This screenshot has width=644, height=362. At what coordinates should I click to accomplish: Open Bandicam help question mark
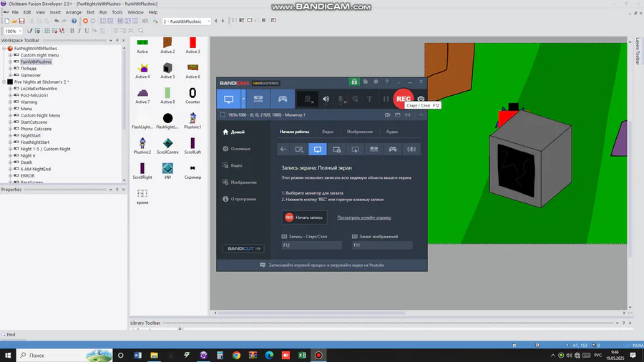point(386,82)
